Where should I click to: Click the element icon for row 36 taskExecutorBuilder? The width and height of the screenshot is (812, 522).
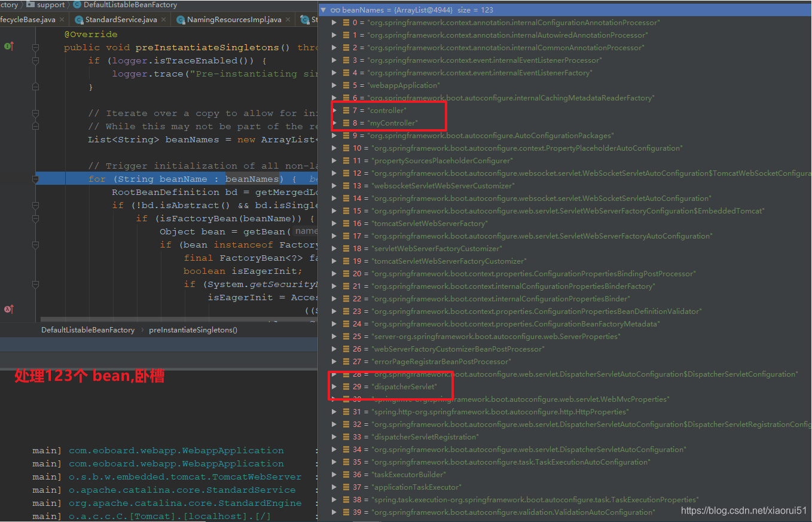(x=347, y=475)
